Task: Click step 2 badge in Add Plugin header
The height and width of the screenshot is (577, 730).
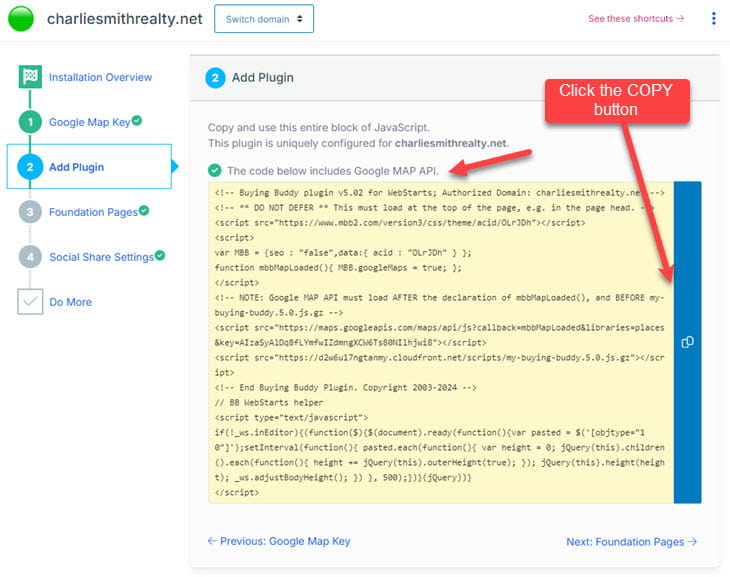Action: (x=215, y=78)
